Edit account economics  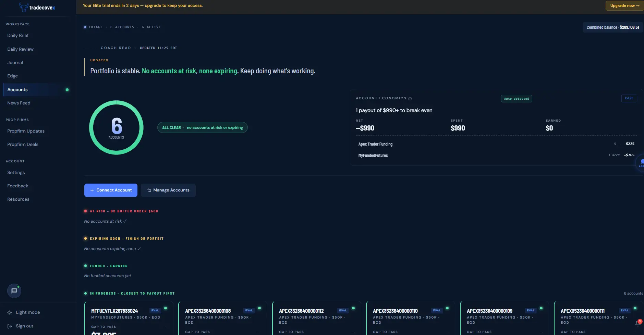coord(629,98)
